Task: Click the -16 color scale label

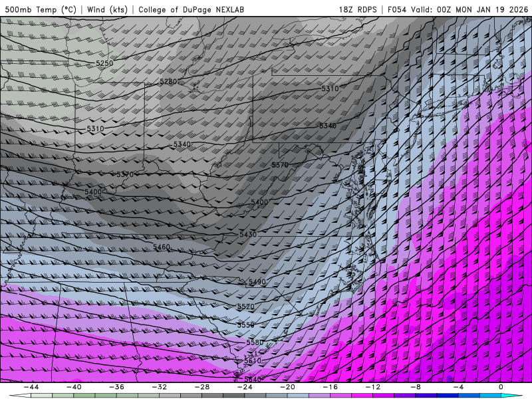Action: (x=330, y=387)
